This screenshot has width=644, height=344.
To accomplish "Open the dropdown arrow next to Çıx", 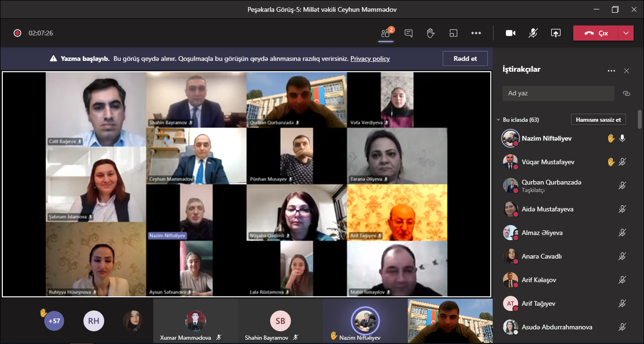I will point(626,33).
